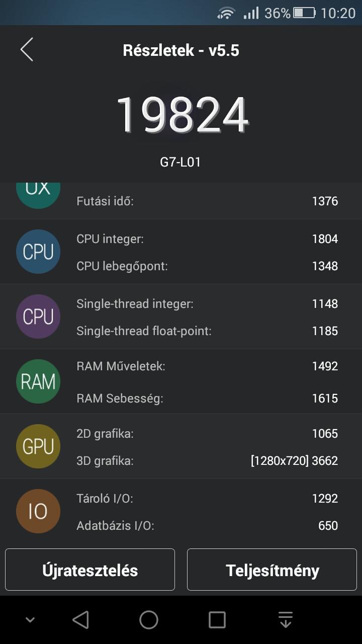Open Android recent apps square button
The height and width of the screenshot is (644, 362).
[x=217, y=620]
